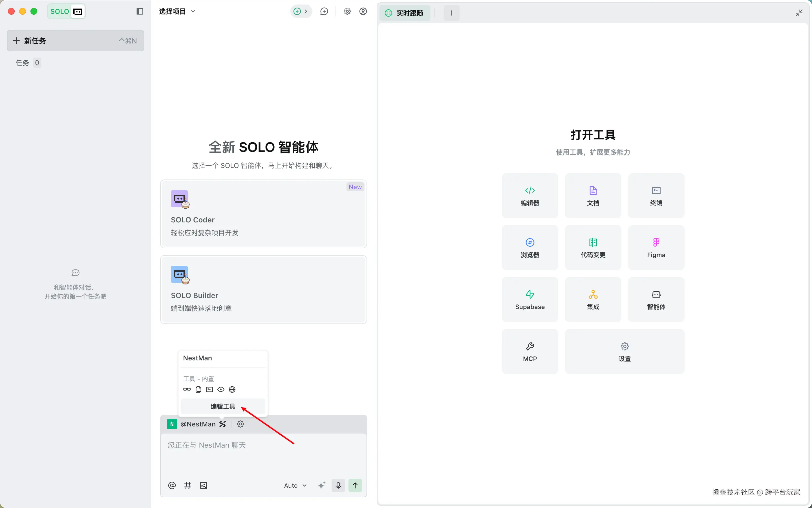812x508 pixels.
Task: Open the 浏览器 tool tile
Action: point(530,248)
